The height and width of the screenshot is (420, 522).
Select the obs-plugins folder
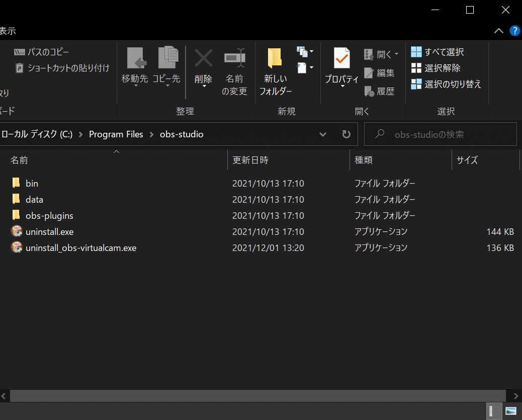[x=49, y=216]
